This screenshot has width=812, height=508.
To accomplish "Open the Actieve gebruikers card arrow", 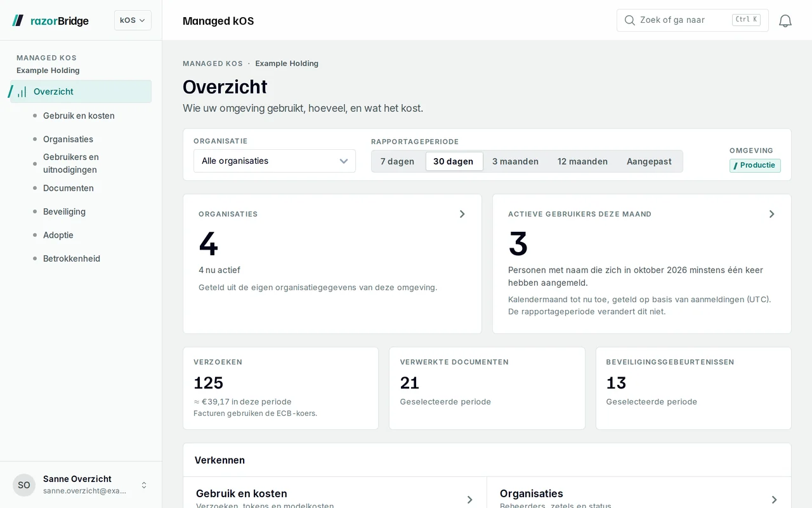I will point(772,214).
